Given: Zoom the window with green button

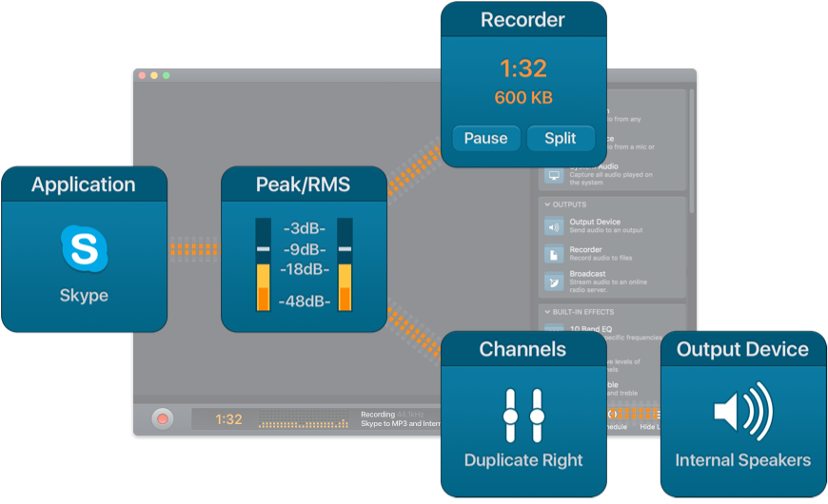Looking at the screenshot, I should click(167, 75).
